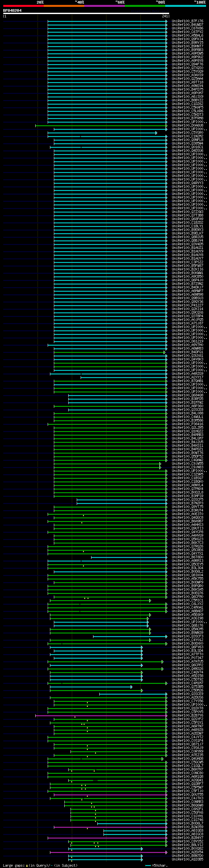Click the UniRef100_Q684Q8 entry
Image resolution: width=209 pixels, height=868 pixels.
pos(187,395)
